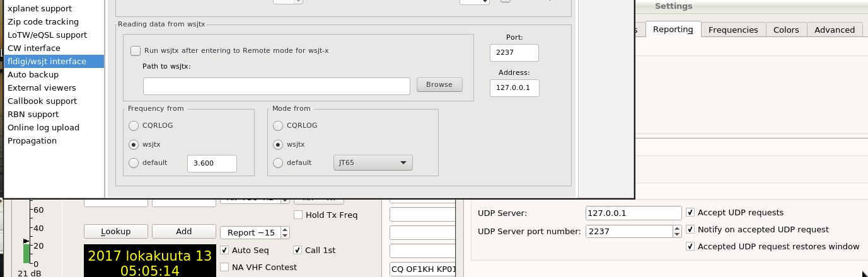Click the Report -15 spinner arrows

pyautogui.click(x=285, y=232)
